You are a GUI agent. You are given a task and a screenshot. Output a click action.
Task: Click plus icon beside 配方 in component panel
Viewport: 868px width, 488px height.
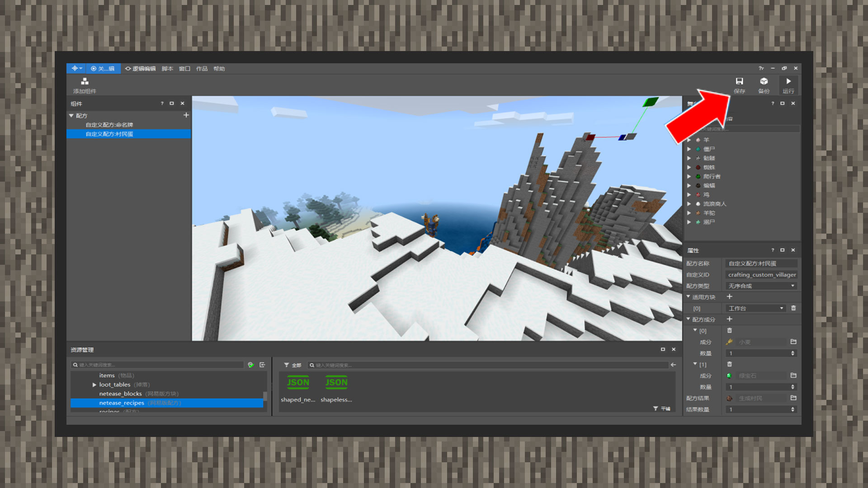tap(186, 115)
